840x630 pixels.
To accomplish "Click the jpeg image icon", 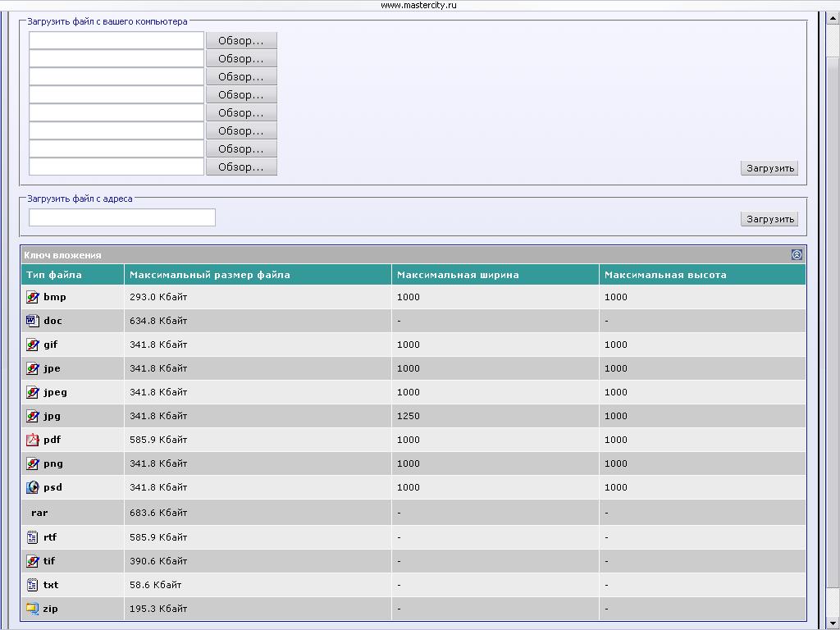I will 33,392.
